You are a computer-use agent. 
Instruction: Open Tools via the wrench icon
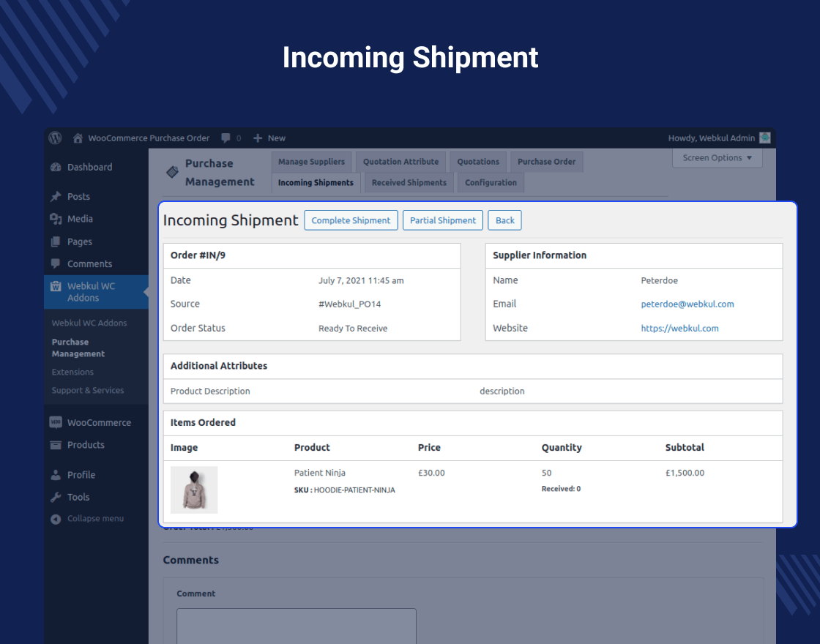tap(57, 497)
